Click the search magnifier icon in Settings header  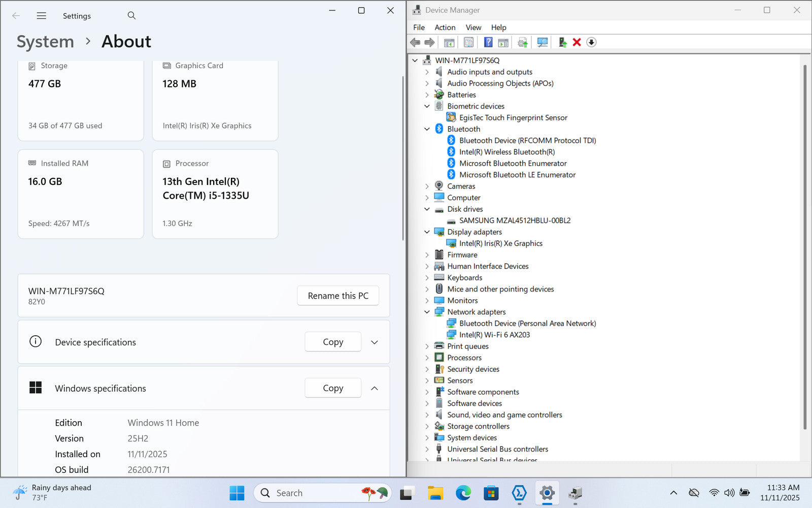tap(131, 16)
